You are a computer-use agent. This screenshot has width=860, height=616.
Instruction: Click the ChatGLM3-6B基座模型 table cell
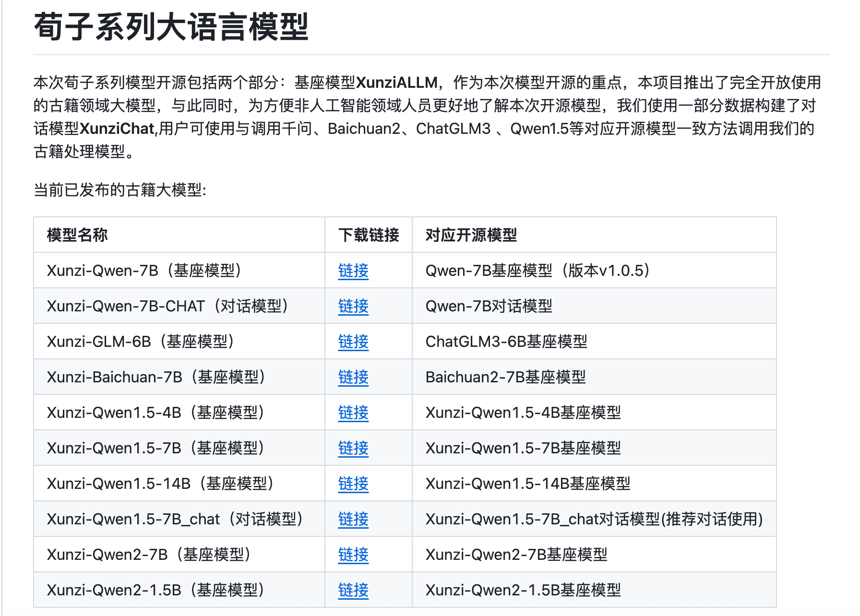[x=506, y=342]
